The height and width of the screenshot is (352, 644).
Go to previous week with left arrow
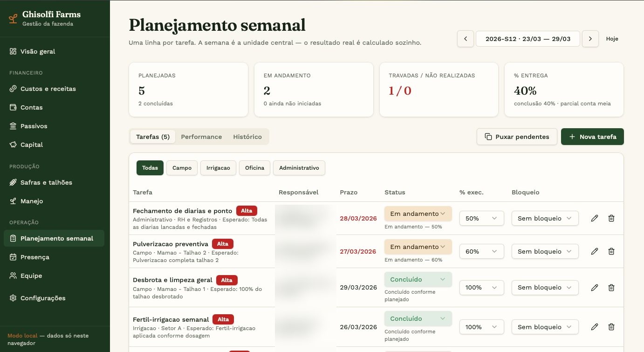(466, 39)
